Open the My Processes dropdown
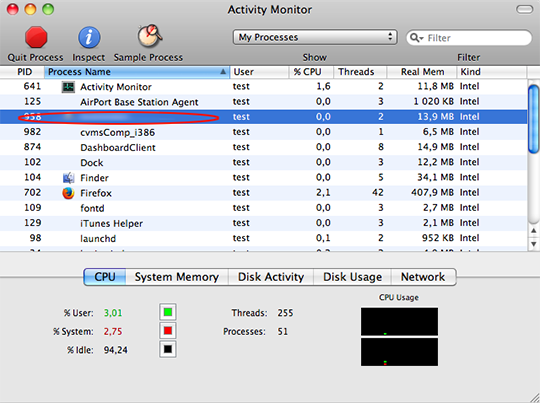540x403 pixels. click(315, 37)
